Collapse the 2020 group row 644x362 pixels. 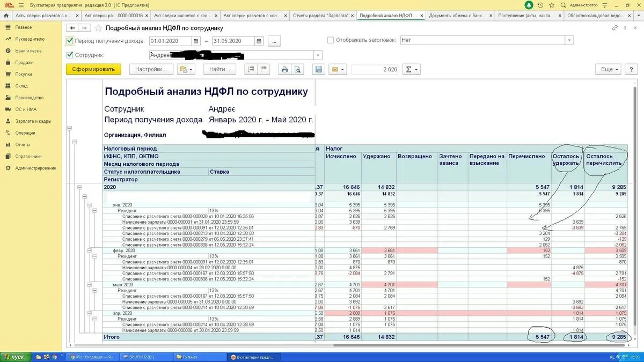pyautogui.click(x=79, y=187)
